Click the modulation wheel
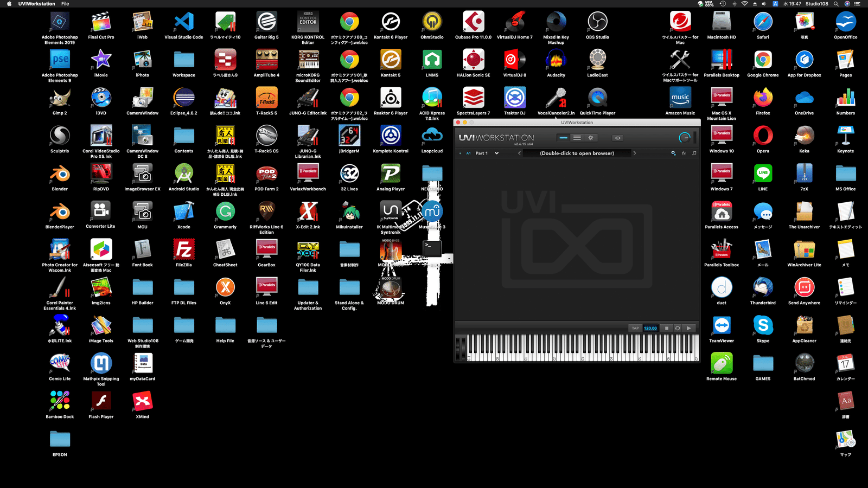Screen dimensions: 868x488 tap(464, 349)
